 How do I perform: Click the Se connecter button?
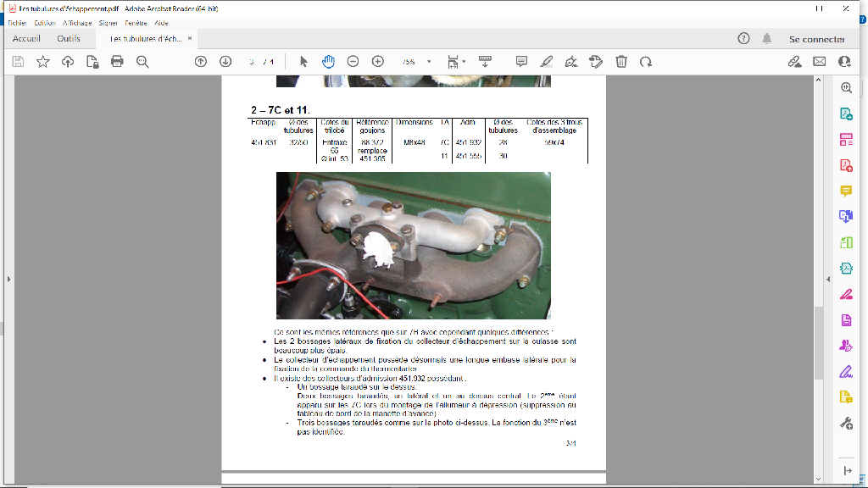coord(816,39)
